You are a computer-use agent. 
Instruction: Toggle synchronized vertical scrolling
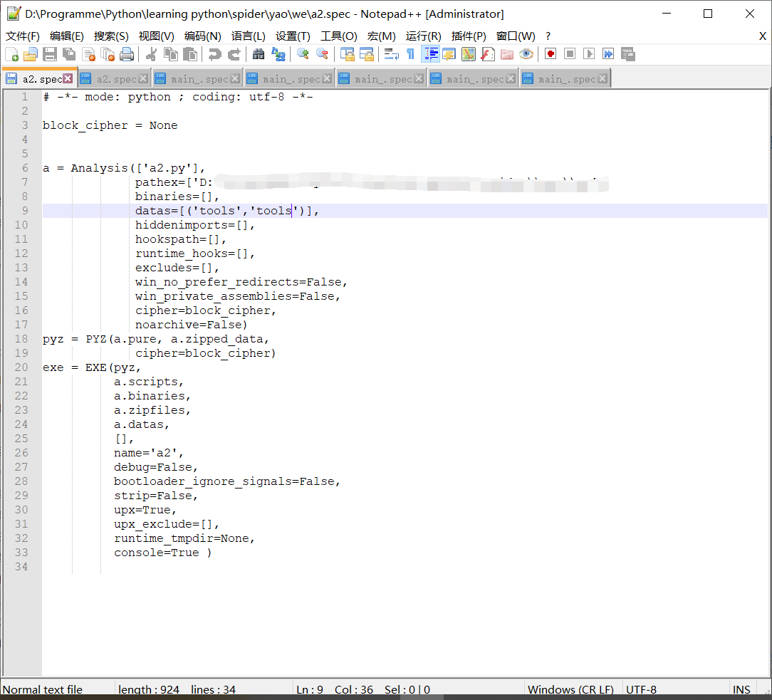[x=347, y=54]
